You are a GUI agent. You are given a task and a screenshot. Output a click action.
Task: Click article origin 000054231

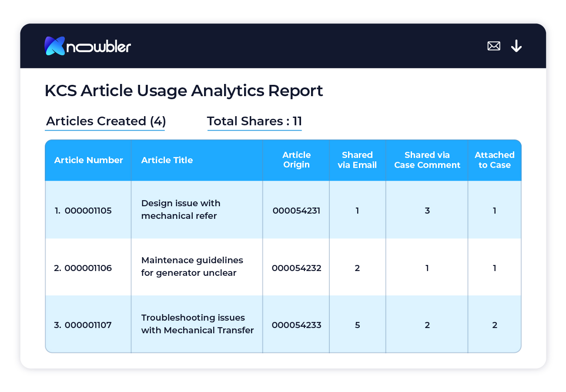[x=297, y=211]
